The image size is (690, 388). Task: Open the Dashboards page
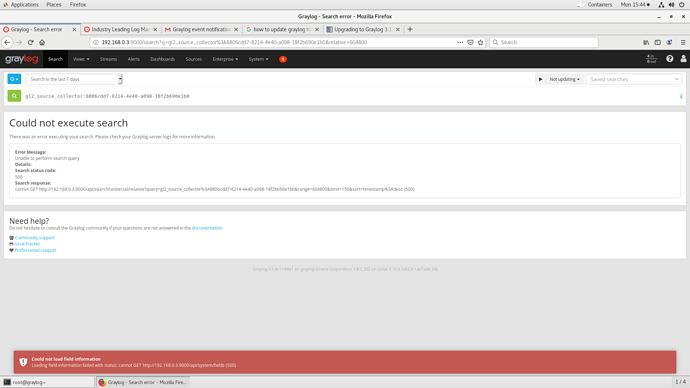pos(162,59)
